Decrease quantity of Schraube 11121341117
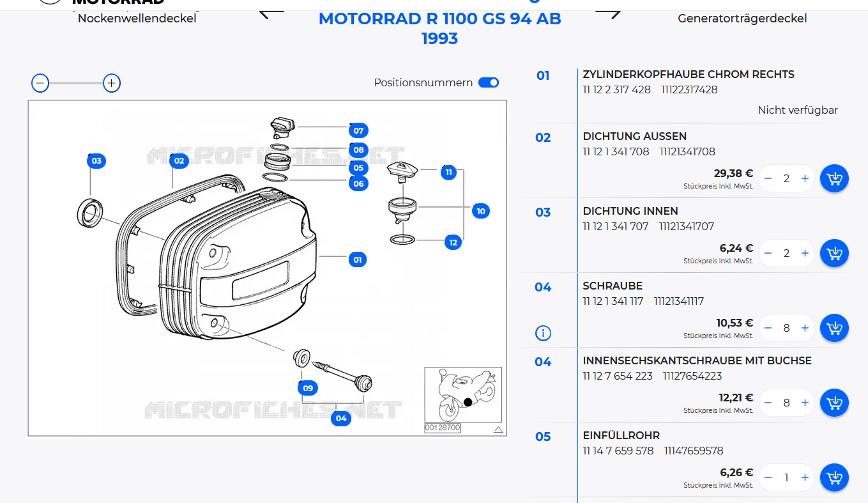 click(768, 328)
